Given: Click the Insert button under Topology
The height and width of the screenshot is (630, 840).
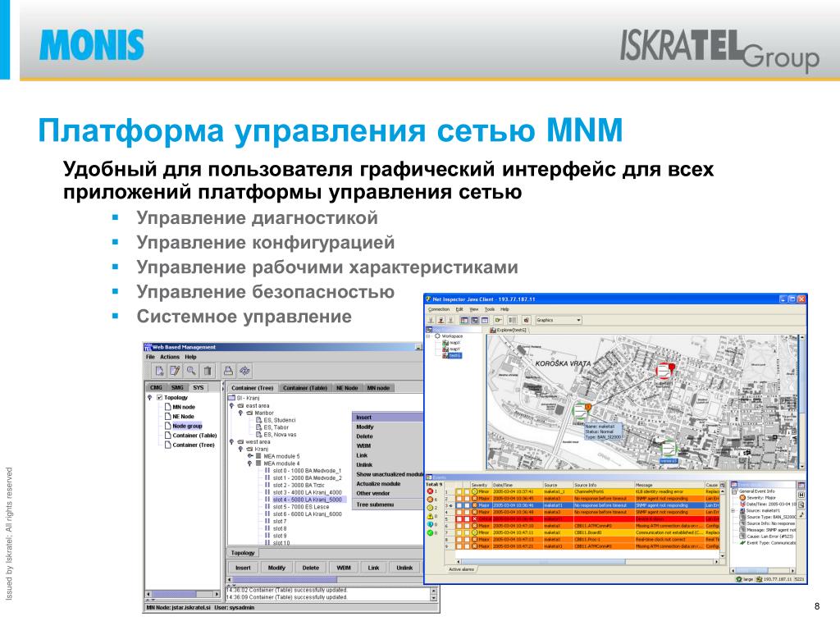Looking at the screenshot, I should point(243,568).
